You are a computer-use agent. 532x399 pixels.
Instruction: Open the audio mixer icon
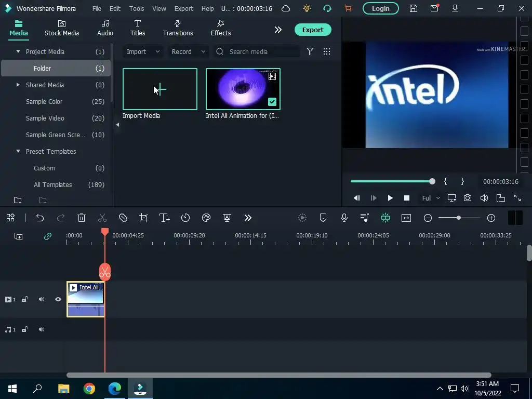(x=365, y=218)
